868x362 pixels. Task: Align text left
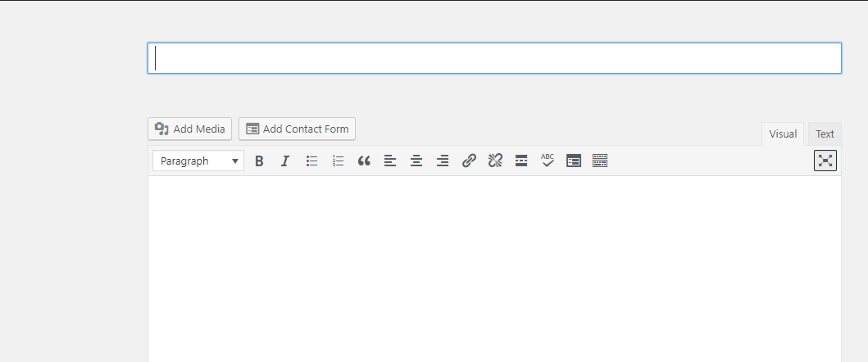[390, 161]
